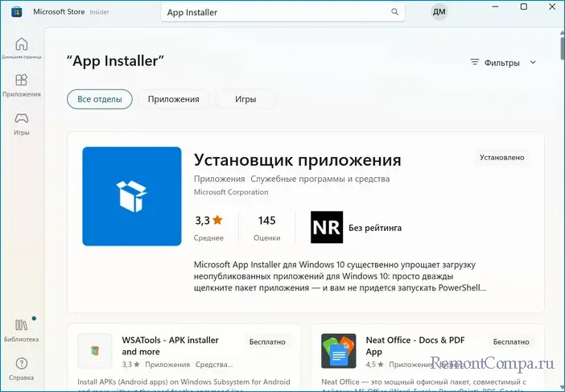Open the Home page sidebar icon

click(x=21, y=44)
